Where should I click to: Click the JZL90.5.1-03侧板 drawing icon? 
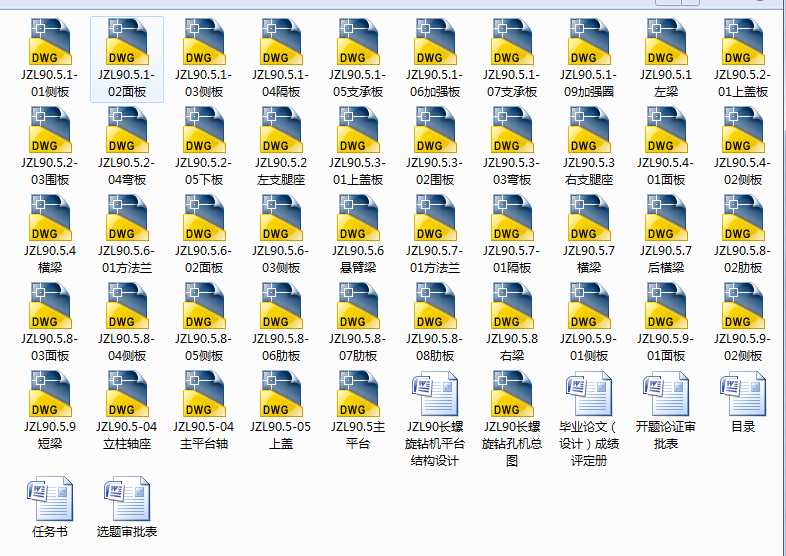[x=204, y=42]
